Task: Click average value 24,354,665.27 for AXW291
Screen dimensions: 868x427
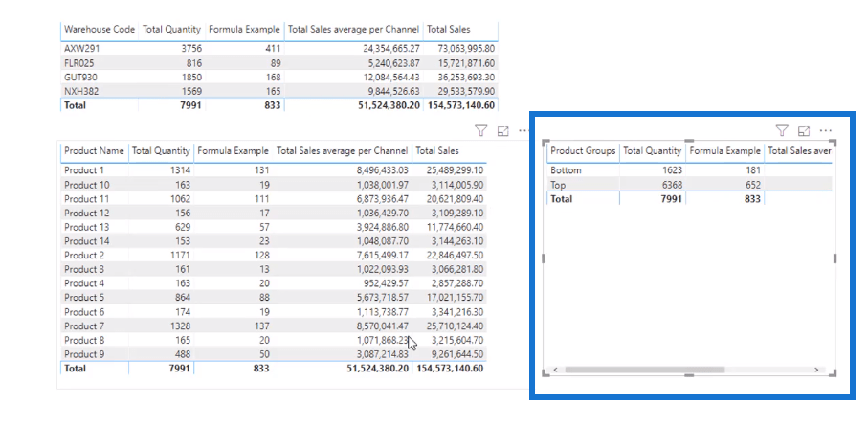Action: [391, 49]
